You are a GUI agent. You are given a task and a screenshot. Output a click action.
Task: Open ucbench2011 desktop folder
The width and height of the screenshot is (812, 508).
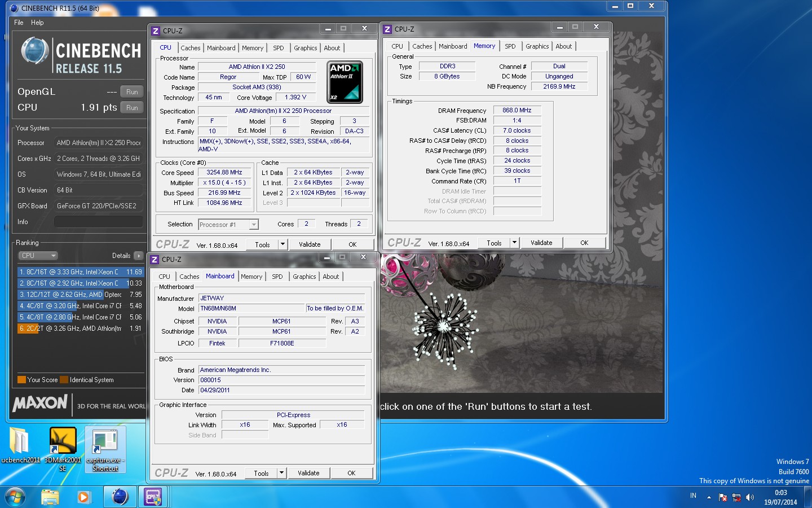click(x=20, y=445)
